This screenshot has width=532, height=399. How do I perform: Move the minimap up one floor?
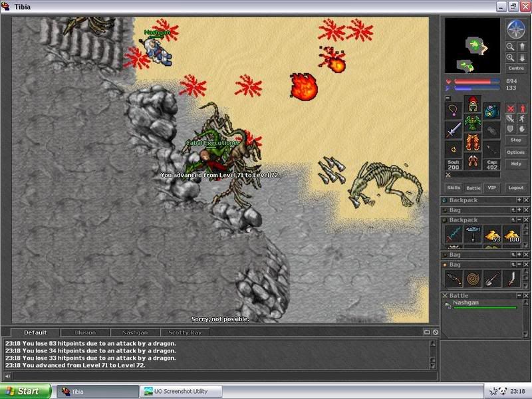522,47
